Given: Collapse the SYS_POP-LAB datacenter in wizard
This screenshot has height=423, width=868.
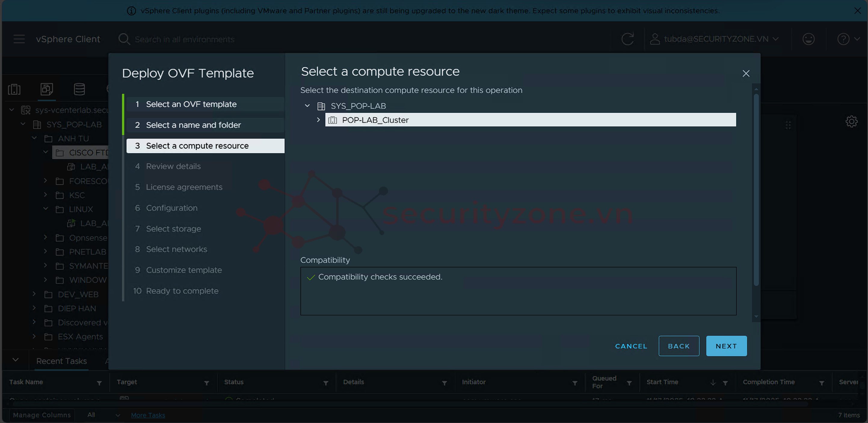Looking at the screenshot, I should [x=307, y=106].
